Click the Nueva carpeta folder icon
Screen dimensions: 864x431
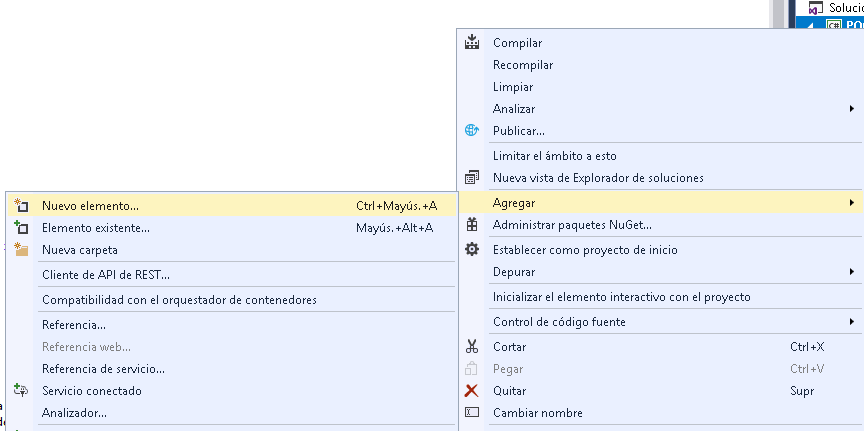(x=21, y=250)
